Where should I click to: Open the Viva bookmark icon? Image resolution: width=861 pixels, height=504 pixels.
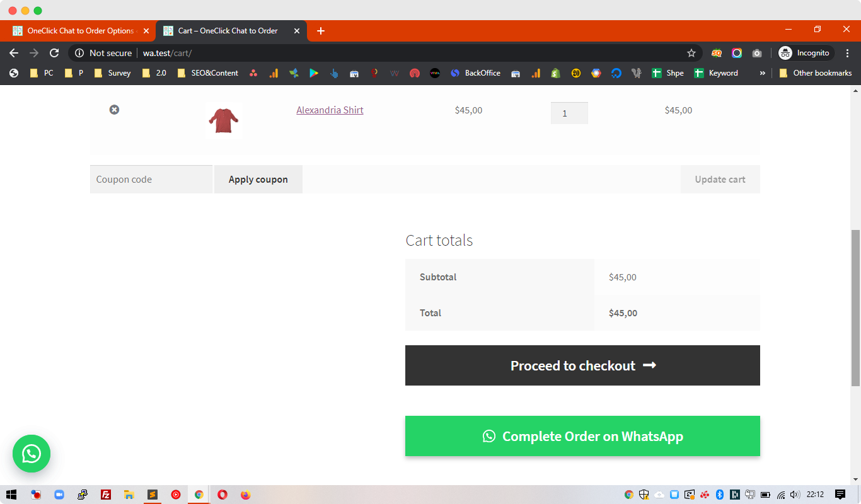(x=435, y=73)
